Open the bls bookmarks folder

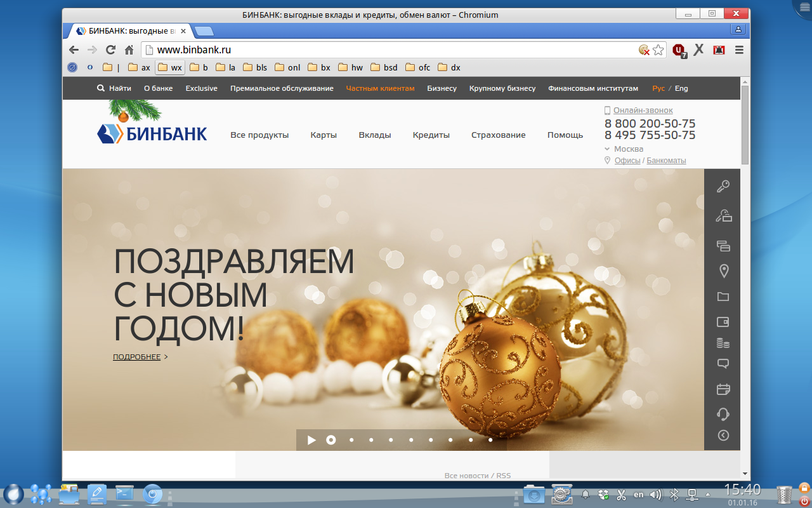coord(255,67)
